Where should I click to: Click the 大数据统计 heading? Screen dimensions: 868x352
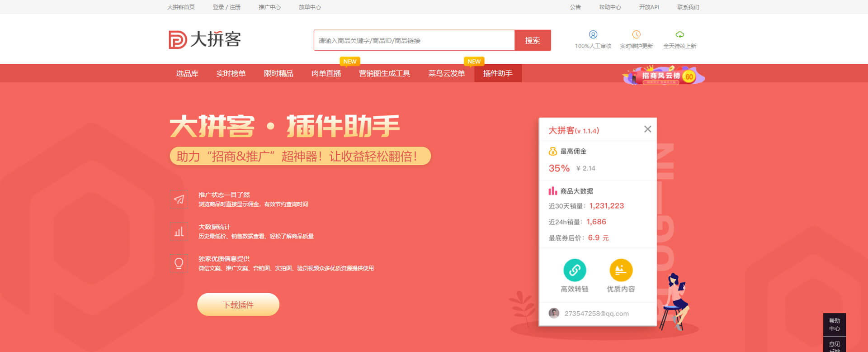[x=214, y=227]
